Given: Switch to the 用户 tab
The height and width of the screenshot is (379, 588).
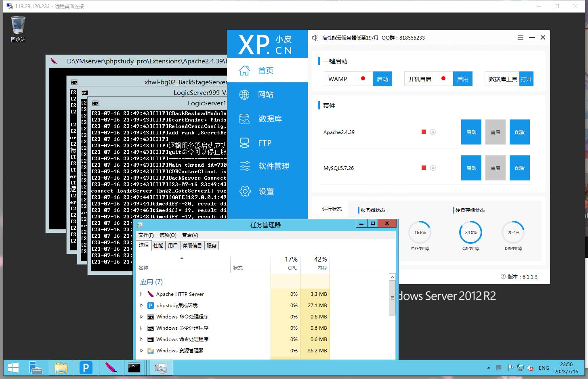Looking at the screenshot, I should pyautogui.click(x=172, y=245).
